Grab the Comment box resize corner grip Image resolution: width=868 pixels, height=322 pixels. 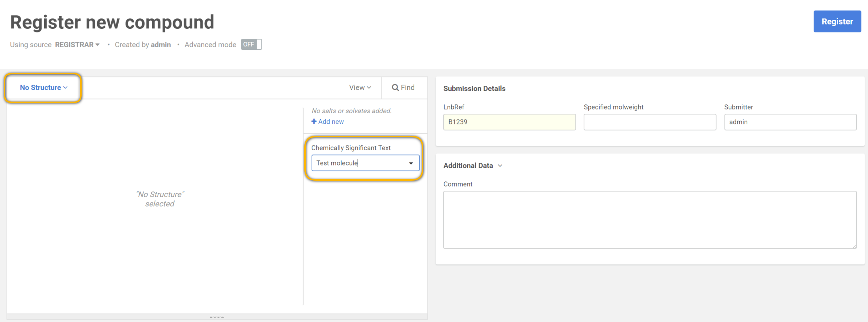[854, 246]
